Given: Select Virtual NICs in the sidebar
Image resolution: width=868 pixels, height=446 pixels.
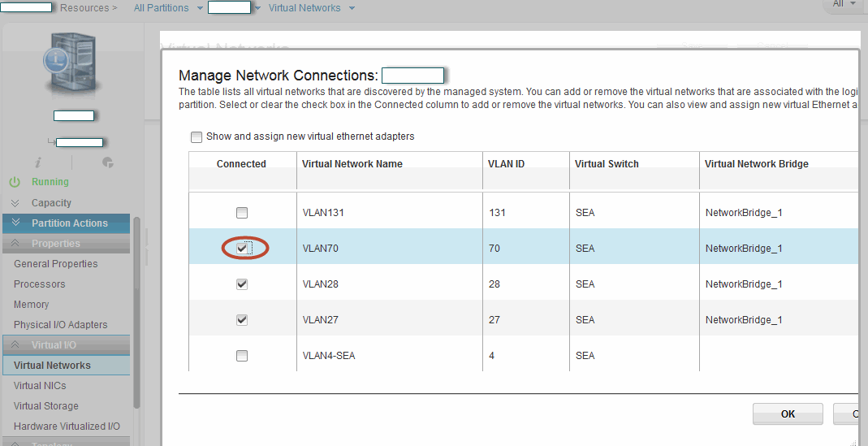Looking at the screenshot, I should tap(40, 386).
